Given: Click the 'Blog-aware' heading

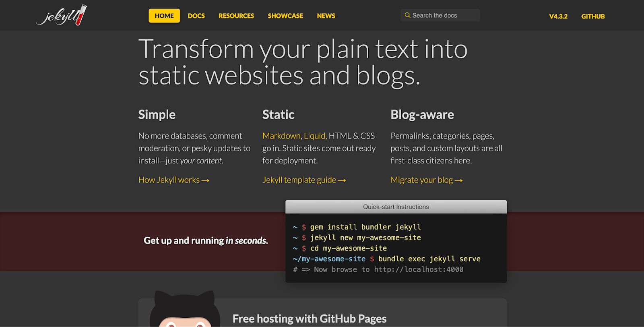Looking at the screenshot, I should coord(422,115).
